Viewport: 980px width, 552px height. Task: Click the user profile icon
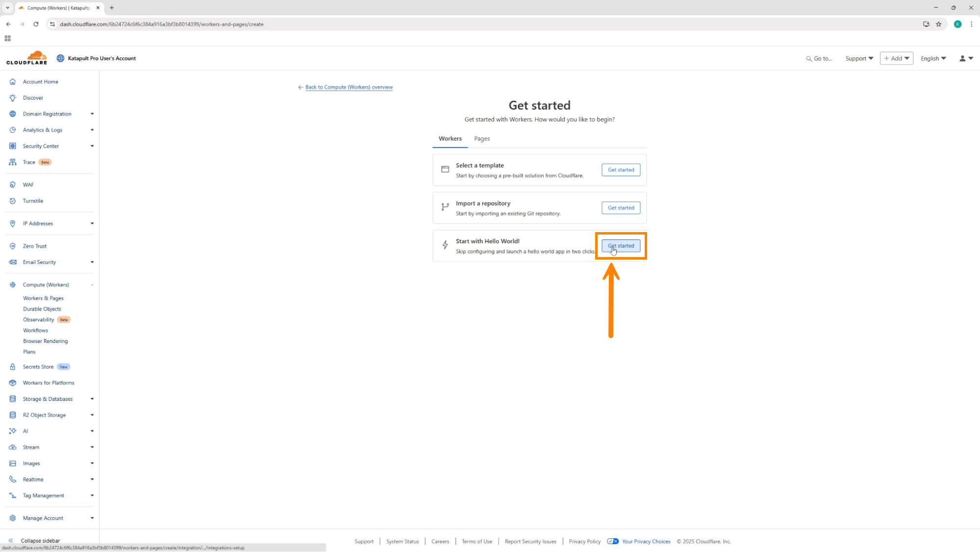[962, 58]
